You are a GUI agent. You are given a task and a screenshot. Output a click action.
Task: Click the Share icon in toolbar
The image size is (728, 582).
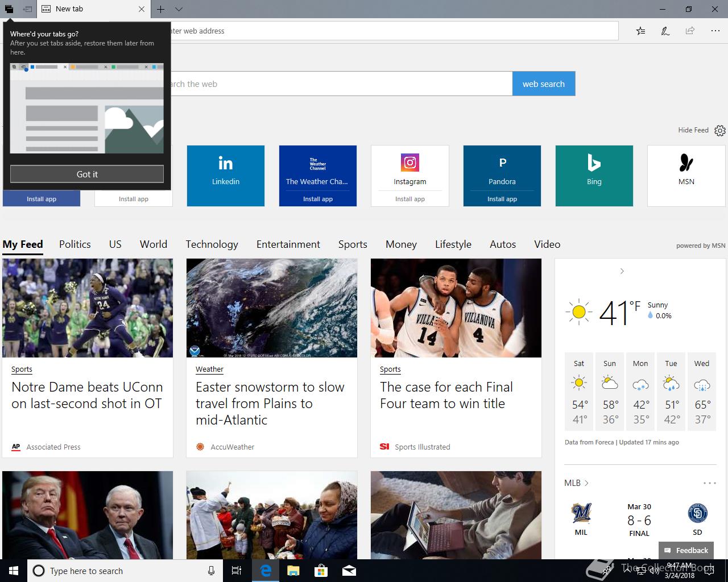tap(690, 31)
